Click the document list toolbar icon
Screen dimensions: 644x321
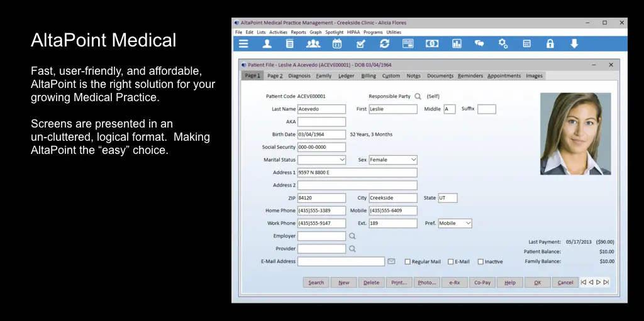pos(290,43)
